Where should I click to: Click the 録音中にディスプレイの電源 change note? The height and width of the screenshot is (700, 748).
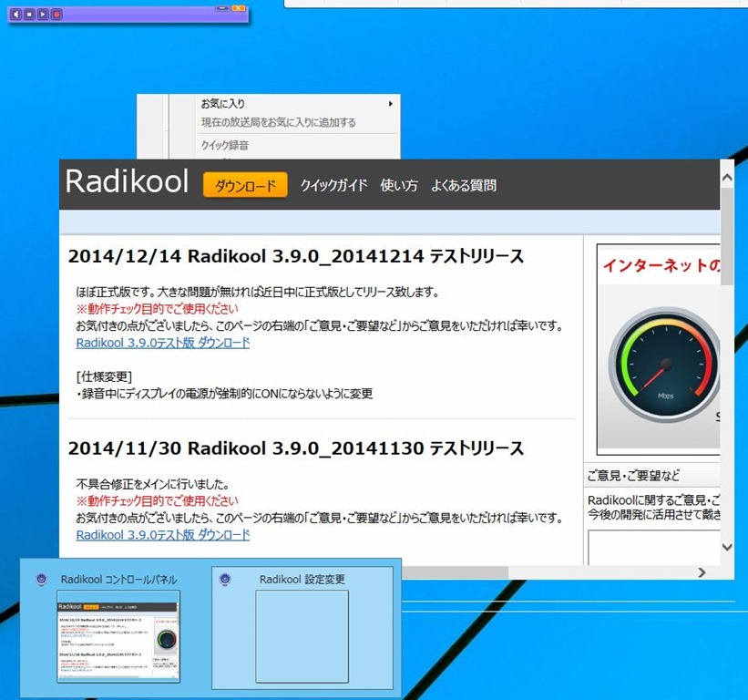(x=225, y=394)
